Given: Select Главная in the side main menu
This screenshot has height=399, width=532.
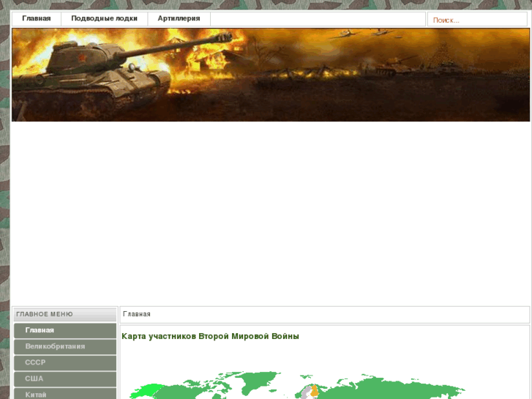Looking at the screenshot, I should tap(65, 330).
